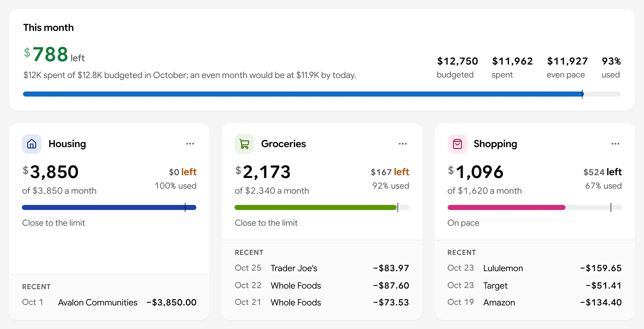
Task: Click the Groceries green progress bar
Action: pos(322,207)
